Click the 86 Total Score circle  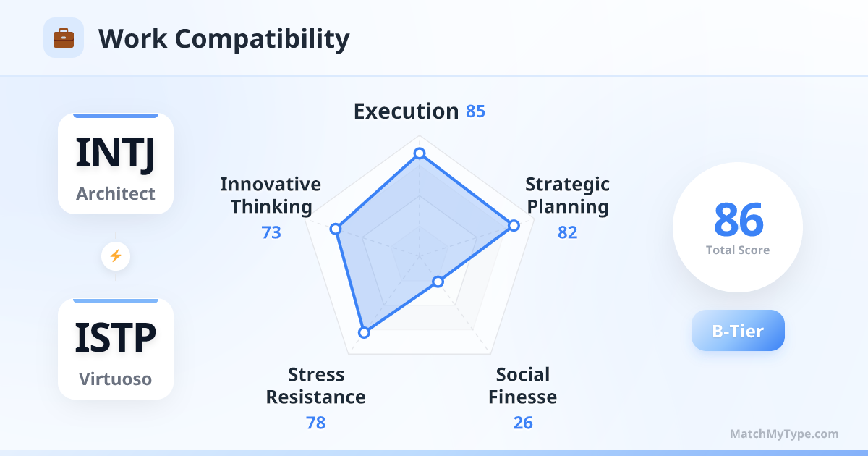(x=738, y=227)
